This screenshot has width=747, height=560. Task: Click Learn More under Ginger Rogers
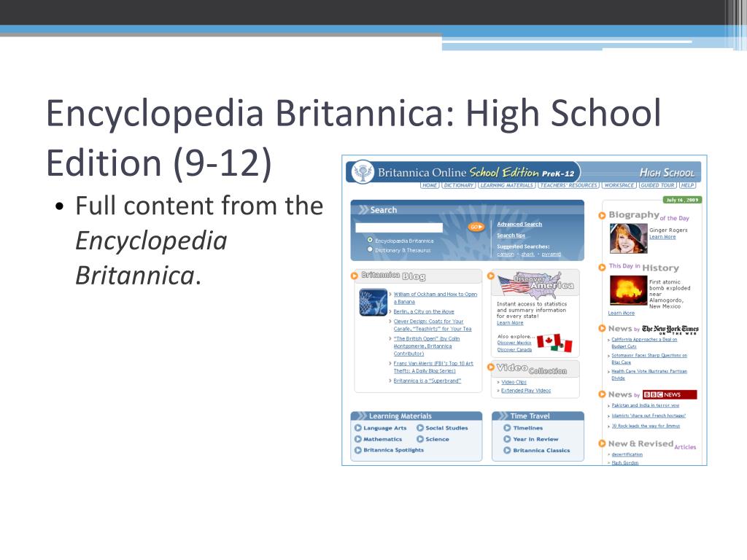(x=662, y=237)
